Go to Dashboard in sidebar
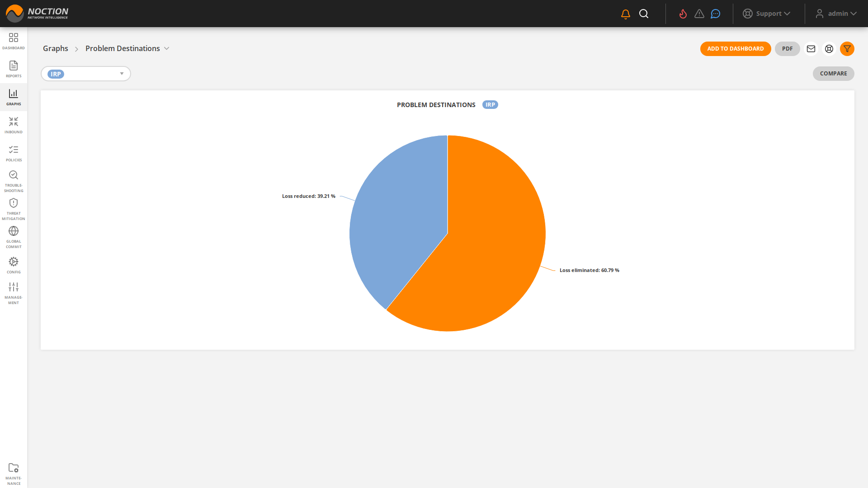The height and width of the screenshot is (488, 868). pyautogui.click(x=14, y=41)
